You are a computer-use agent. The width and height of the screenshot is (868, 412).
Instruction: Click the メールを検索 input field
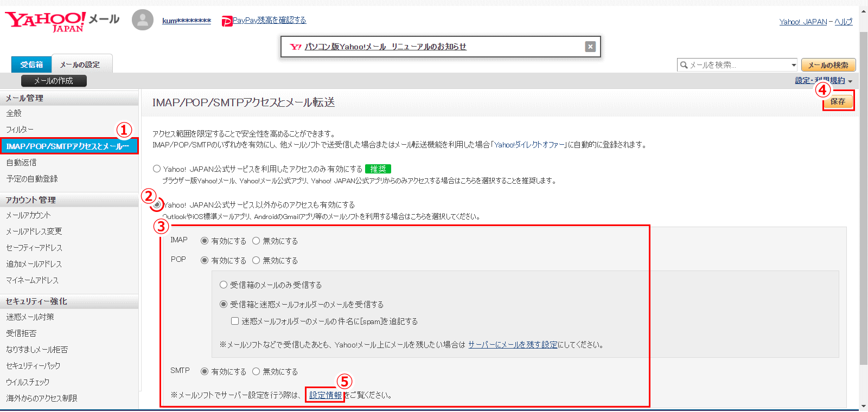coord(738,65)
